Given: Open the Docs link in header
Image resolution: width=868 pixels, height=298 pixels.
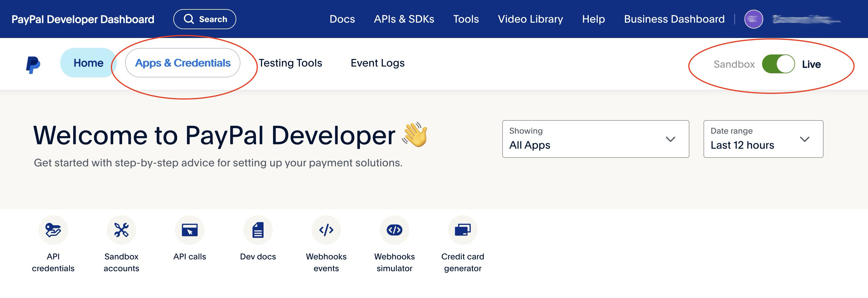Looking at the screenshot, I should (x=342, y=19).
